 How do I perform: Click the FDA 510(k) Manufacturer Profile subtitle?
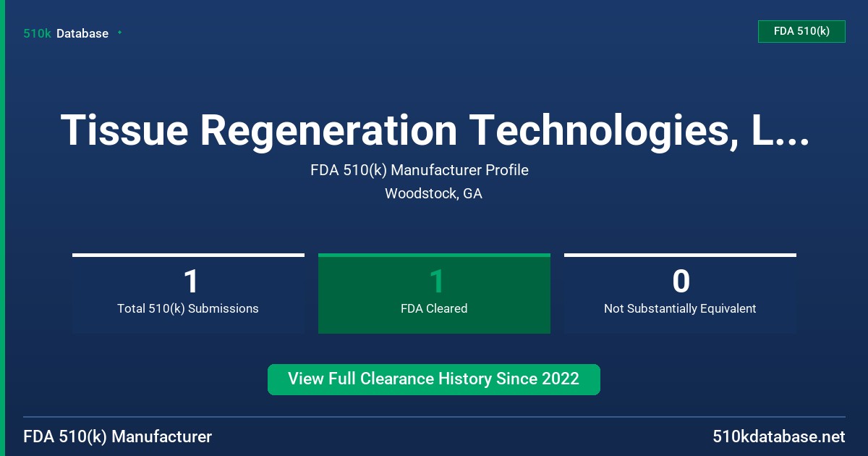pyautogui.click(x=420, y=170)
